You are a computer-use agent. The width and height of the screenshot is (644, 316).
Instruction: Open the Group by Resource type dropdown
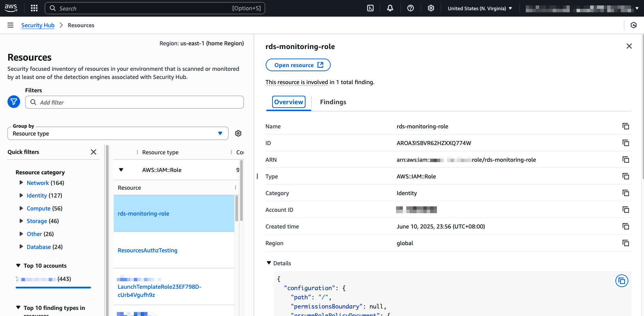118,133
